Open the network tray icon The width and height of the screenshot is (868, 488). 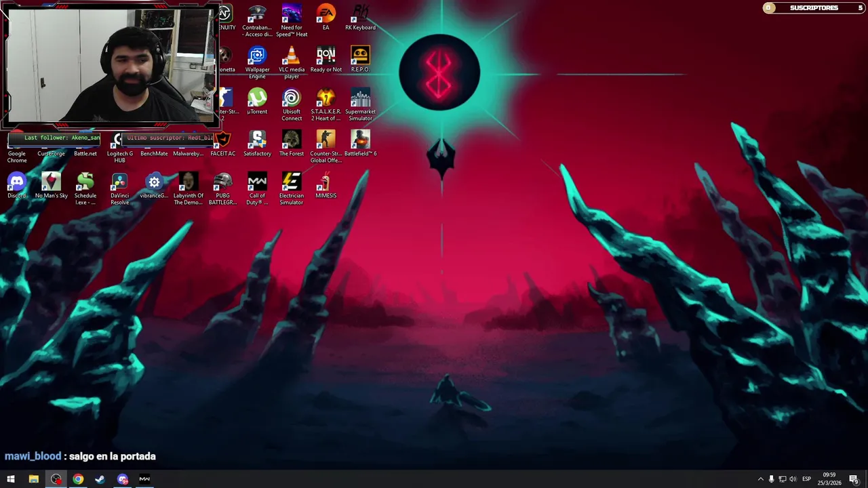(782, 479)
